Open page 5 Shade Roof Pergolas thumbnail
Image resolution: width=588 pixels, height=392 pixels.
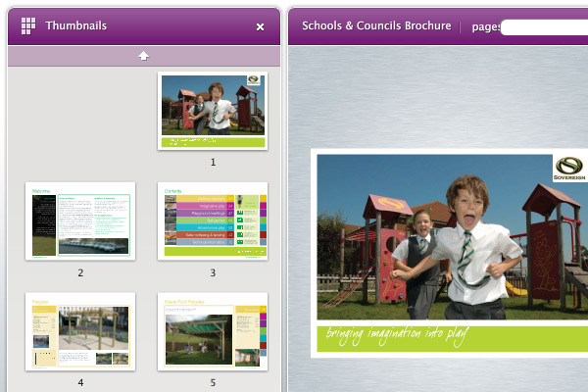[x=213, y=331]
